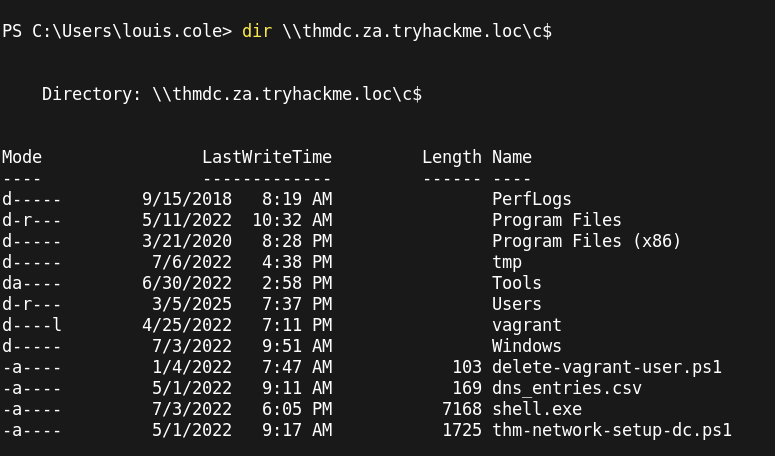The height and width of the screenshot is (456, 775).
Task: Click the tmp folder name
Action: click(x=507, y=262)
